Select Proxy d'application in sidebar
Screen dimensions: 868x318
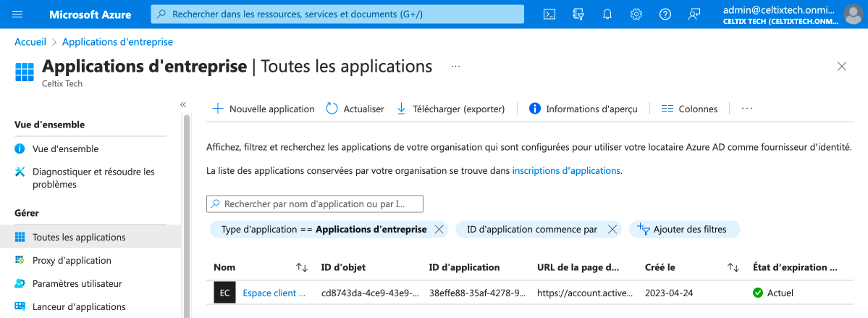pyautogui.click(x=72, y=260)
